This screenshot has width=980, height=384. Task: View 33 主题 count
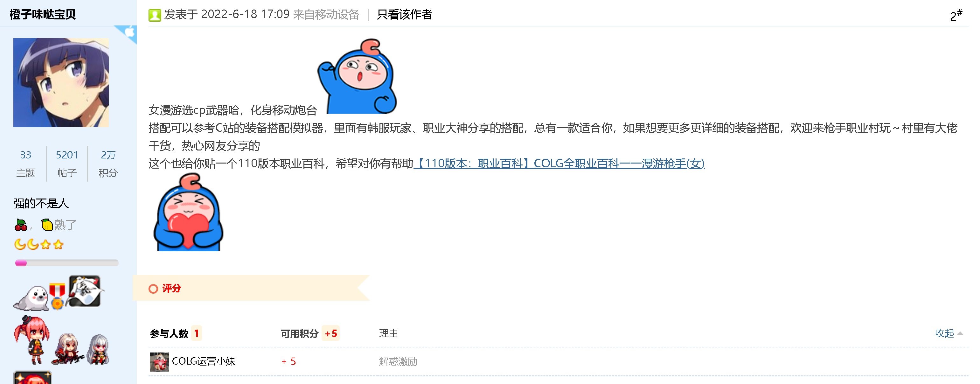click(x=25, y=164)
